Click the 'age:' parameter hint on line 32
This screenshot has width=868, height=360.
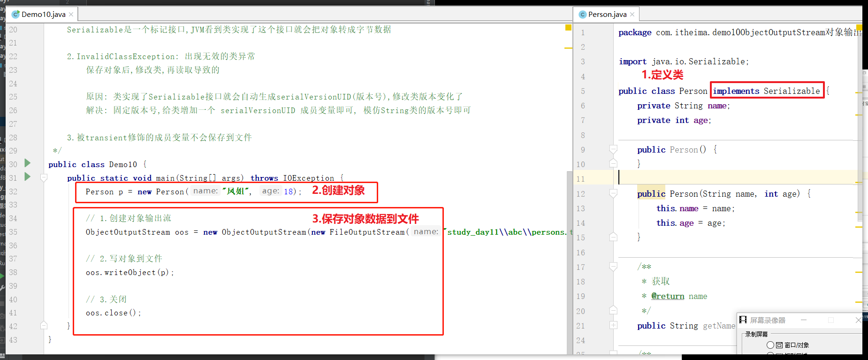pos(271,191)
